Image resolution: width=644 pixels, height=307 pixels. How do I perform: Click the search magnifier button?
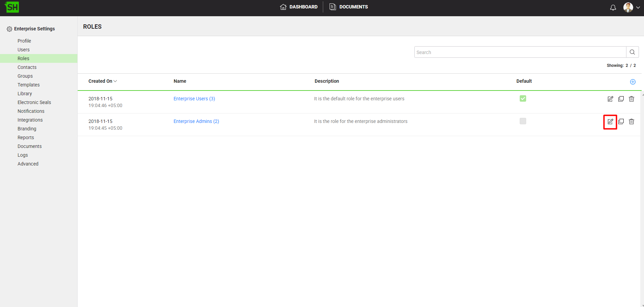(x=632, y=52)
